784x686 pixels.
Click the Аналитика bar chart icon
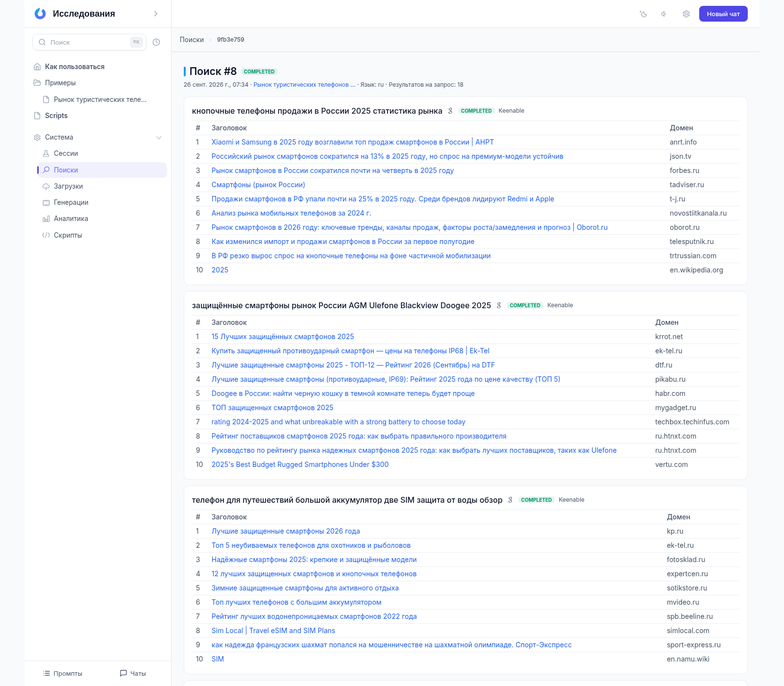(x=46, y=219)
